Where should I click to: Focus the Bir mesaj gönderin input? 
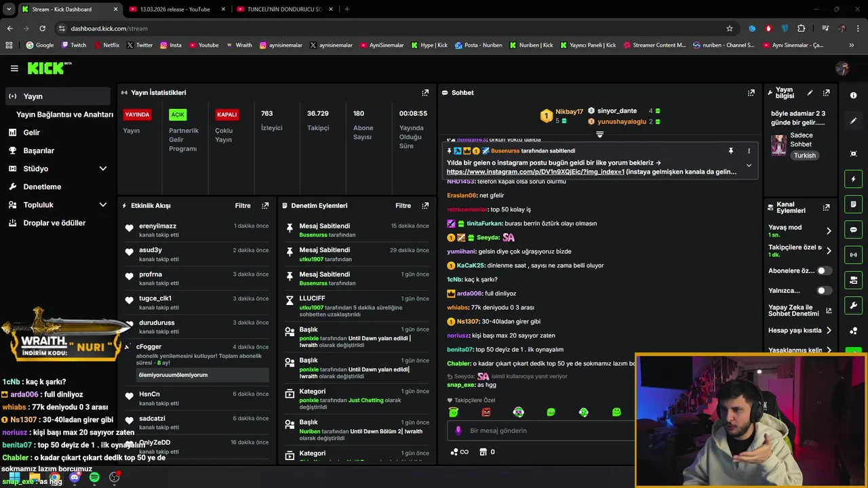click(542, 430)
